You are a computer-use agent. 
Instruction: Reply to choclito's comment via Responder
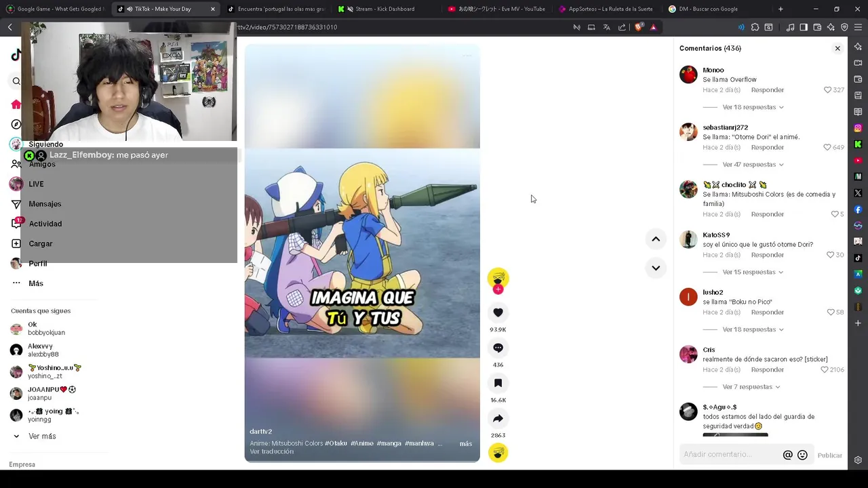pyautogui.click(x=767, y=214)
